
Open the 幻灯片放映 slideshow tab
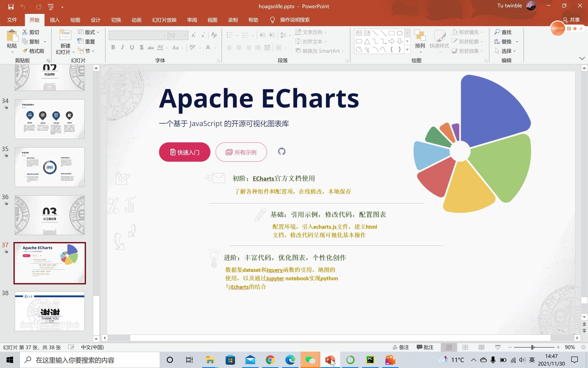point(164,20)
